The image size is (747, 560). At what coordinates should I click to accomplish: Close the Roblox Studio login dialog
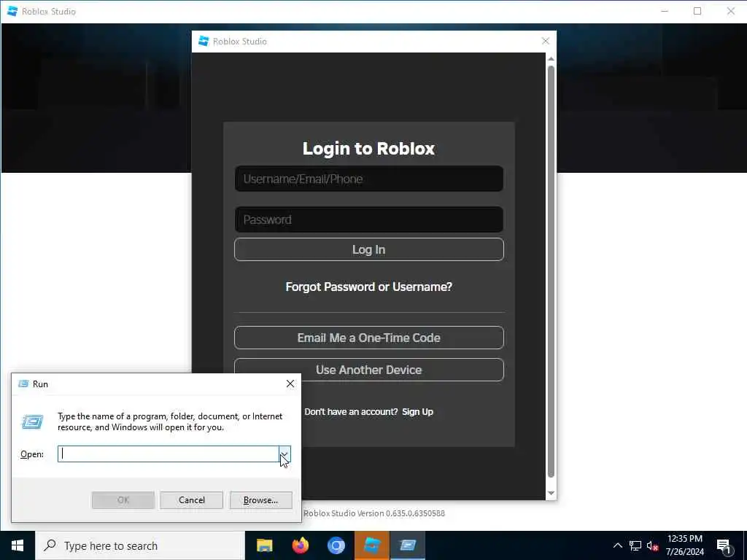(546, 41)
